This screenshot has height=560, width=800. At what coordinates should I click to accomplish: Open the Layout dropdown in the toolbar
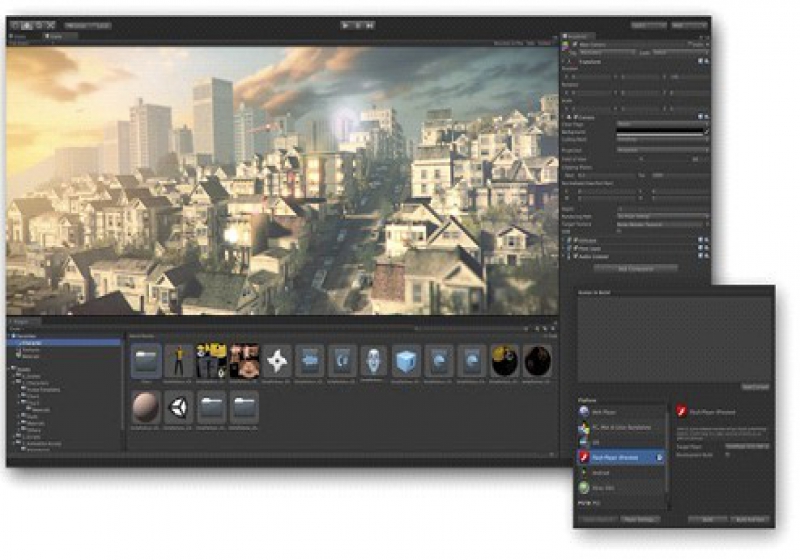(x=689, y=25)
